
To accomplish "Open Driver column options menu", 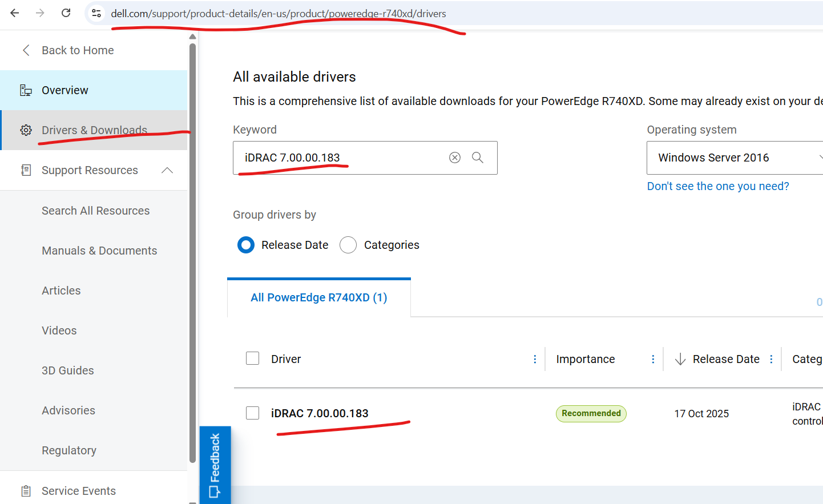I will pyautogui.click(x=535, y=359).
